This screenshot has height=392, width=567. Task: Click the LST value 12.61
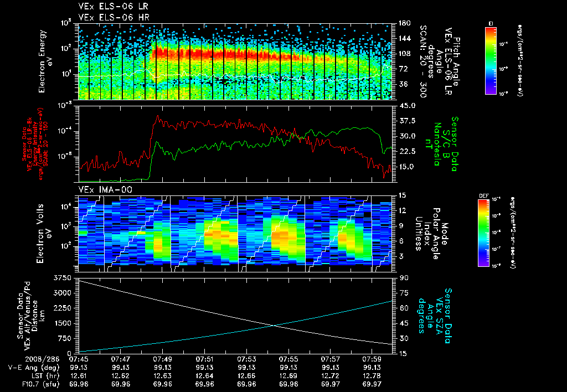click(x=79, y=376)
